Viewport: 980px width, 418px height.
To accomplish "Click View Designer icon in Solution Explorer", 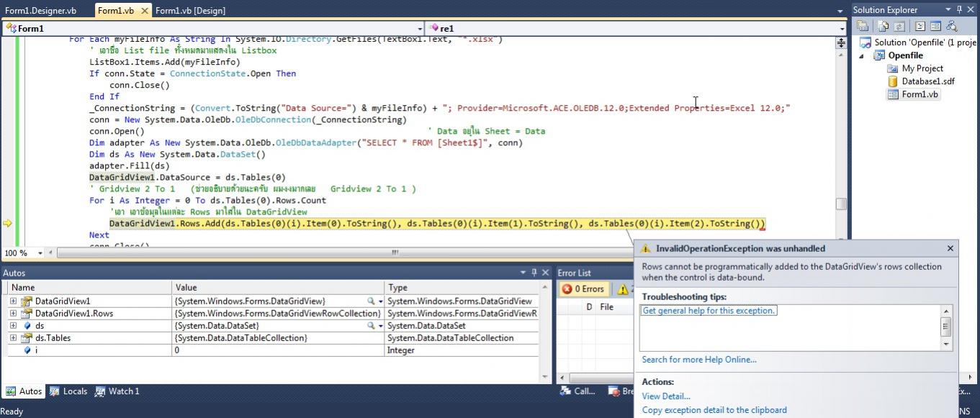I will (935, 26).
